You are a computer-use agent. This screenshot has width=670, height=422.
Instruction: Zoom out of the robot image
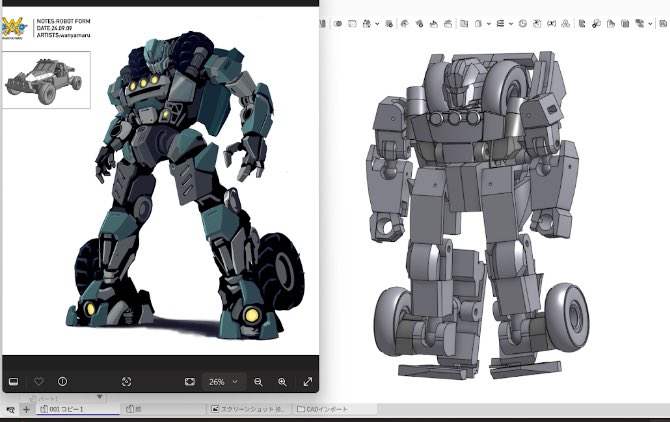(x=258, y=382)
